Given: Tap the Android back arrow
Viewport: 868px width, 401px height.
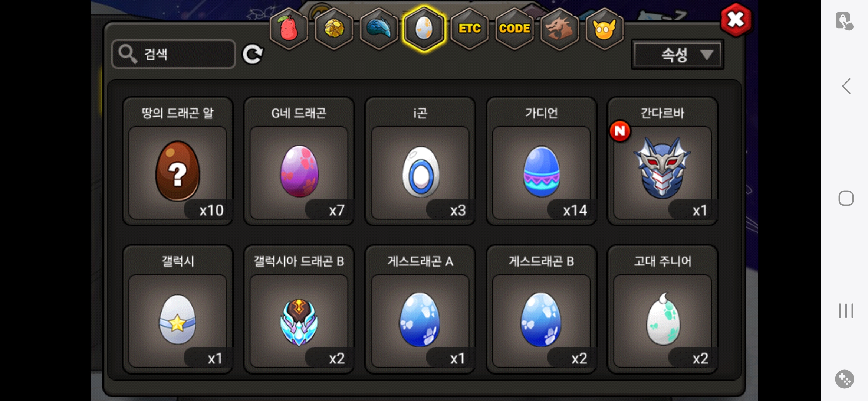Looking at the screenshot, I should 846,86.
